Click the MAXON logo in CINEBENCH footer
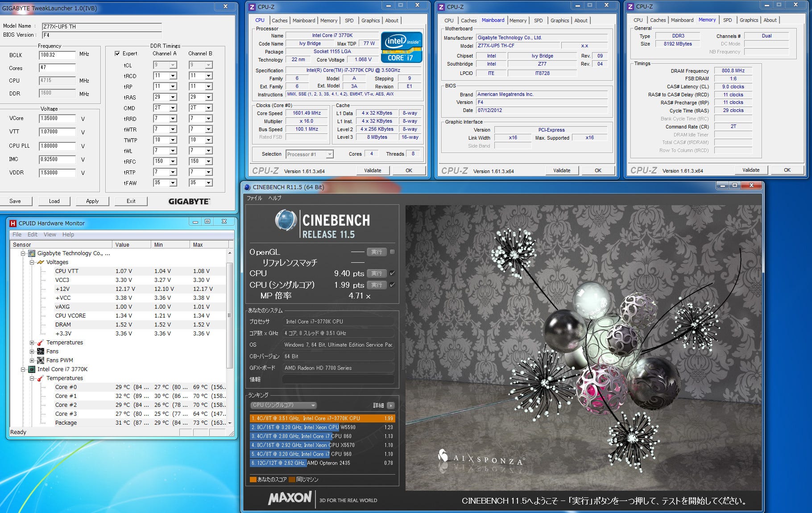812x513 pixels. point(290,498)
